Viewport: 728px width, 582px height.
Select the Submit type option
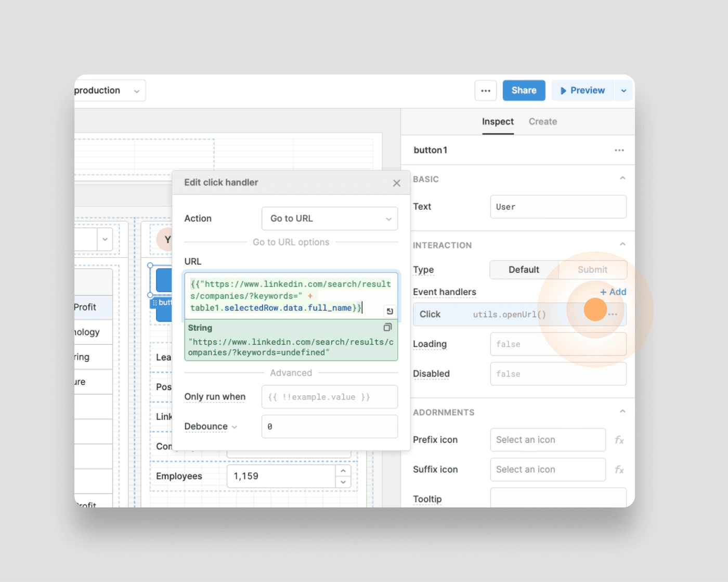(x=592, y=270)
